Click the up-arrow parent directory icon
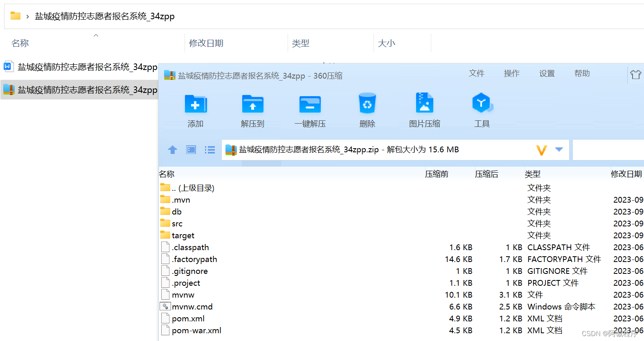This screenshot has height=341, width=644. click(x=173, y=150)
